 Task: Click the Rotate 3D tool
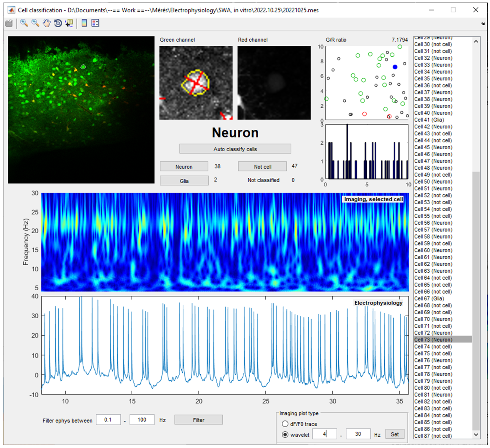point(58,23)
